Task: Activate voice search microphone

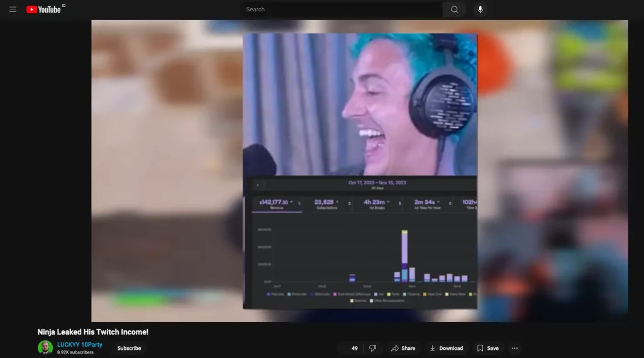Action: click(480, 9)
